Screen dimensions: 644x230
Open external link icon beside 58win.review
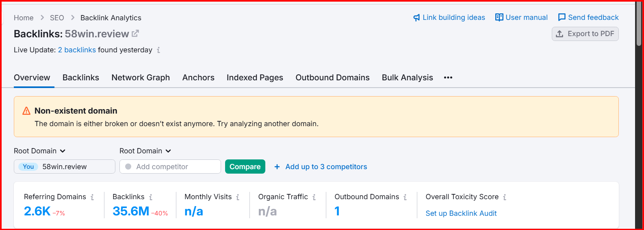[x=135, y=34]
